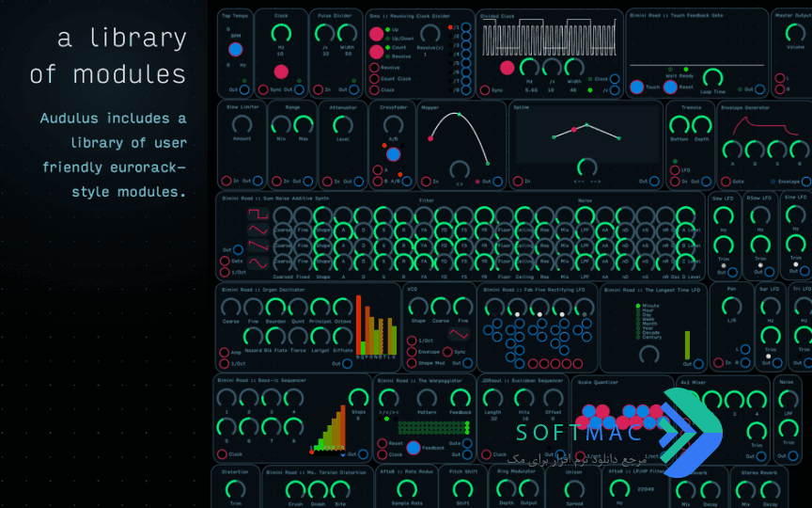Select the Revolve input port in Revolving Clock Divider
The image size is (812, 508).
pyautogui.click(x=374, y=68)
